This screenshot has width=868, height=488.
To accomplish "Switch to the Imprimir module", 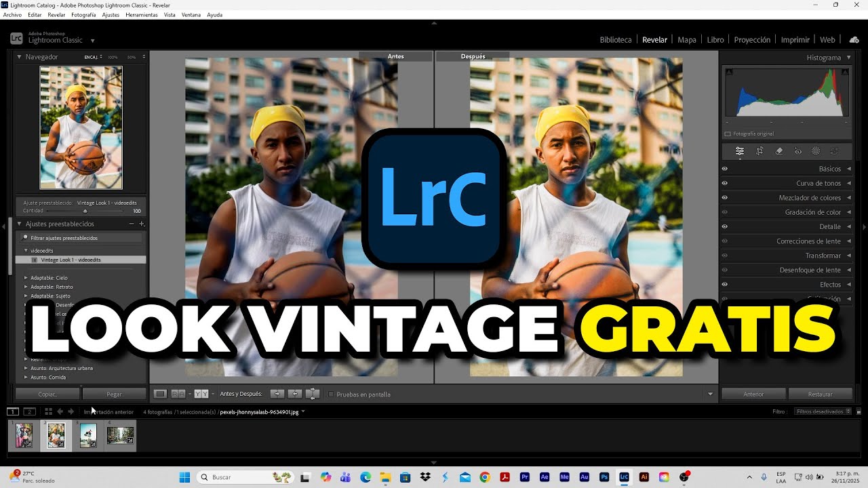I will (x=795, y=40).
